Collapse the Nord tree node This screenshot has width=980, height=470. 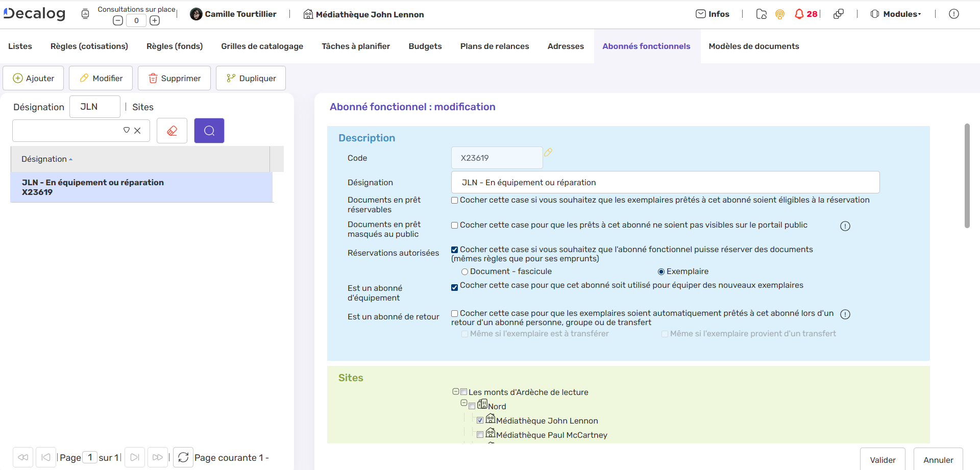click(464, 403)
